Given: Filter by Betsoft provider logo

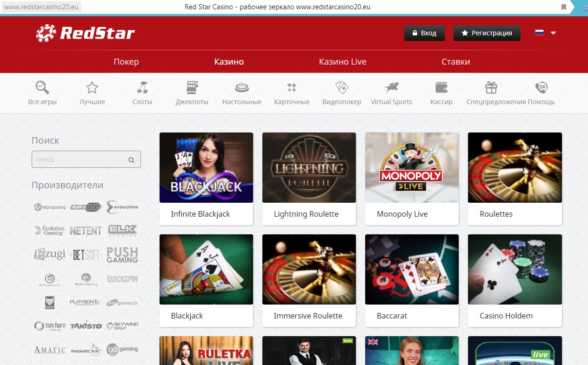Looking at the screenshot, I should pyautogui.click(x=86, y=255).
